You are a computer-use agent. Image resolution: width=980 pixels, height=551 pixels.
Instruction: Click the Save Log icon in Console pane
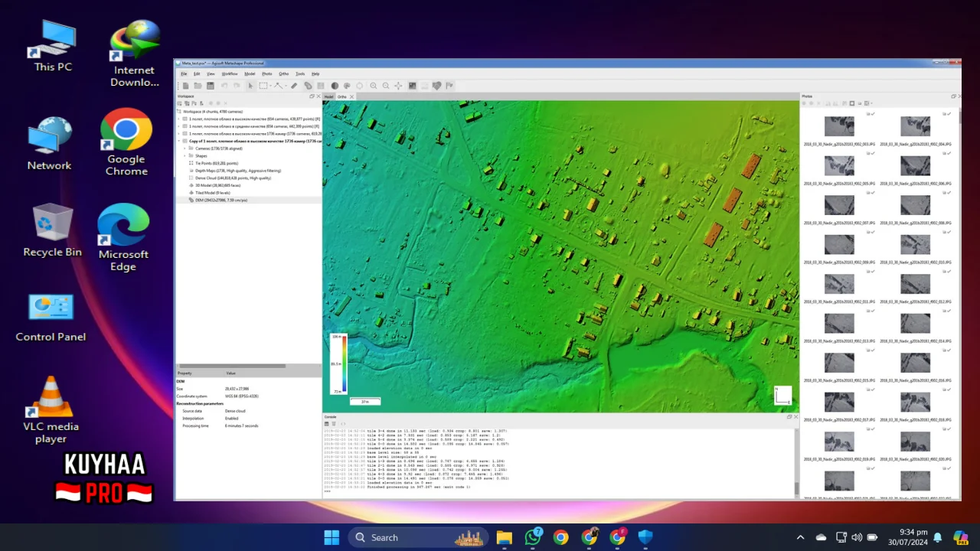click(x=326, y=424)
